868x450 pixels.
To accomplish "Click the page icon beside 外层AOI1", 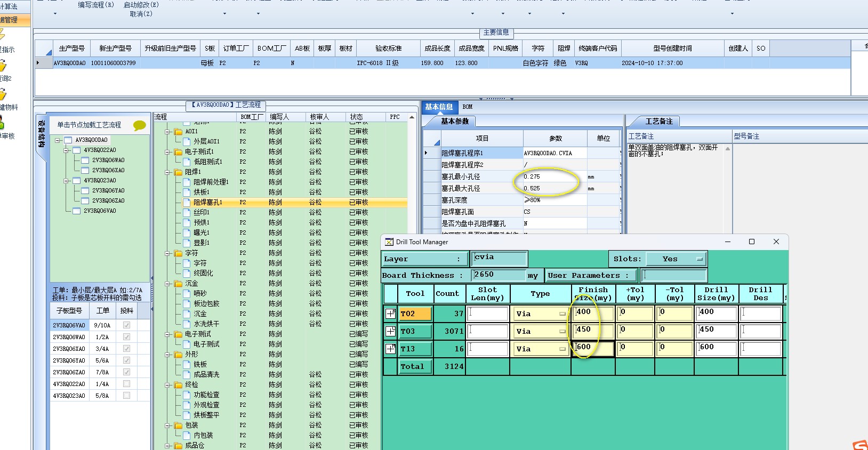I will point(187,141).
